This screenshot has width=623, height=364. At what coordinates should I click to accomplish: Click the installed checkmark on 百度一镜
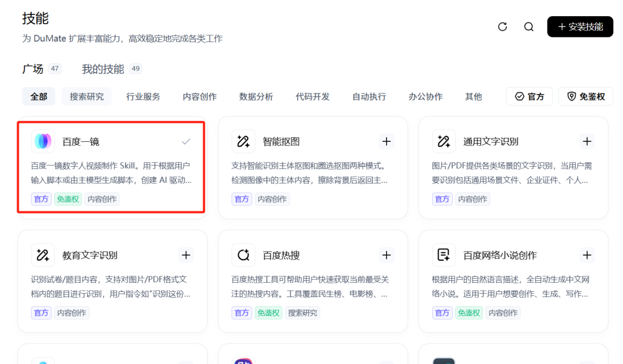tap(186, 141)
